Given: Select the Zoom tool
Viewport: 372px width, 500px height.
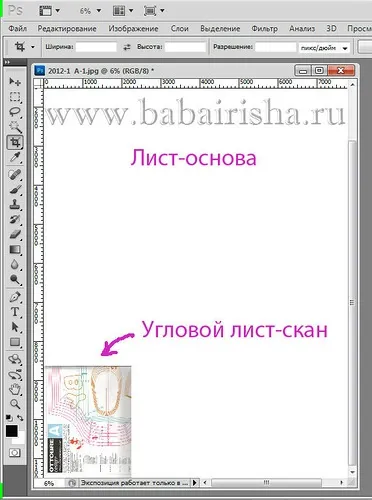Looking at the screenshot, I should [x=15, y=404].
